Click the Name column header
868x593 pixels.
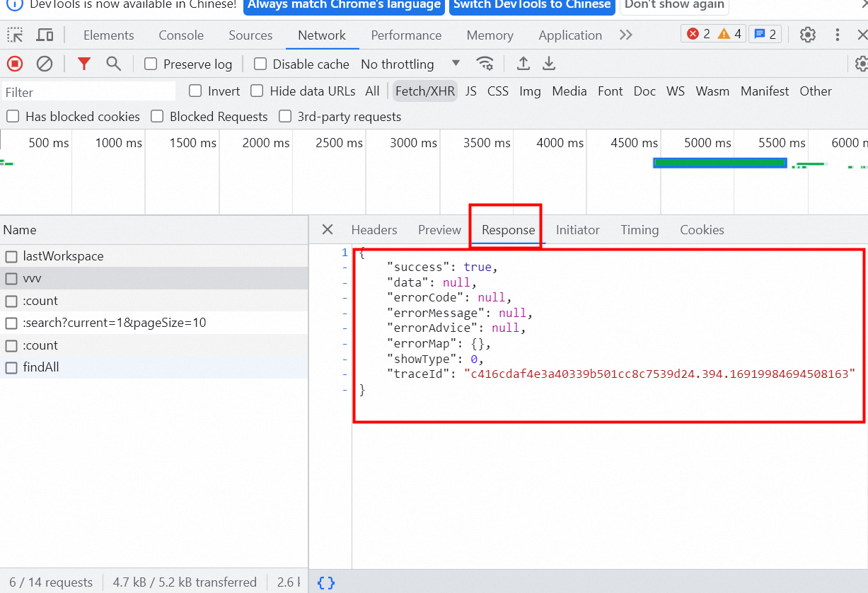coord(154,230)
